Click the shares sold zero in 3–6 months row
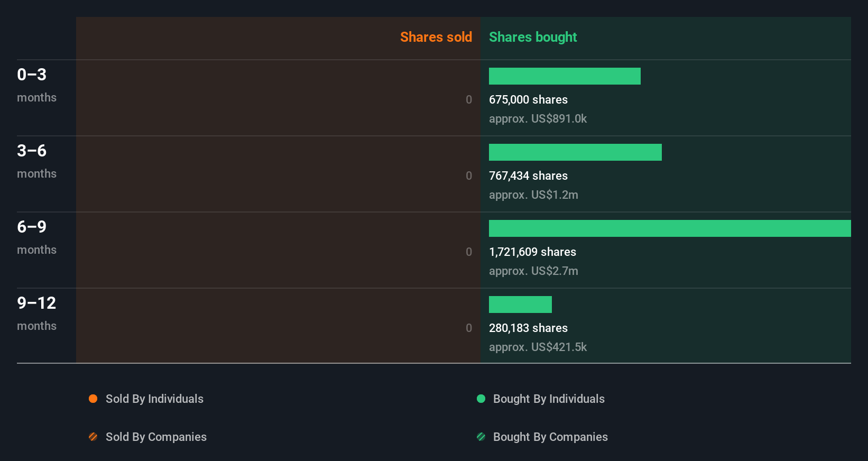This screenshot has width=868, height=461. pyautogui.click(x=469, y=176)
